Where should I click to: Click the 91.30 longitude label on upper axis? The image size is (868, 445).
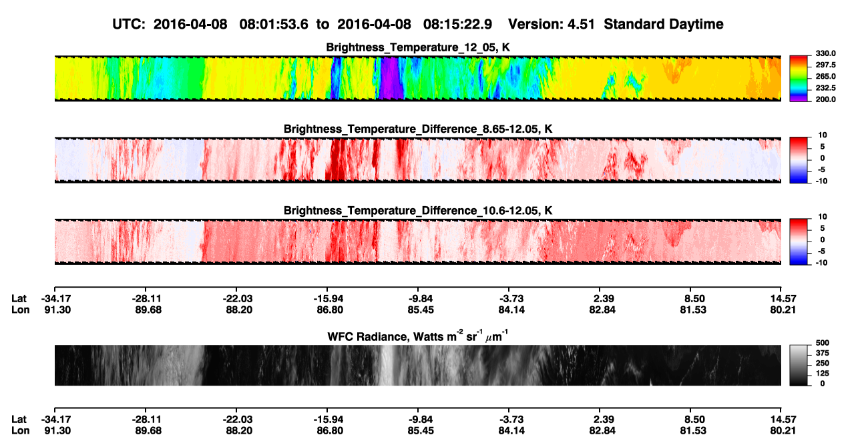[x=54, y=310]
